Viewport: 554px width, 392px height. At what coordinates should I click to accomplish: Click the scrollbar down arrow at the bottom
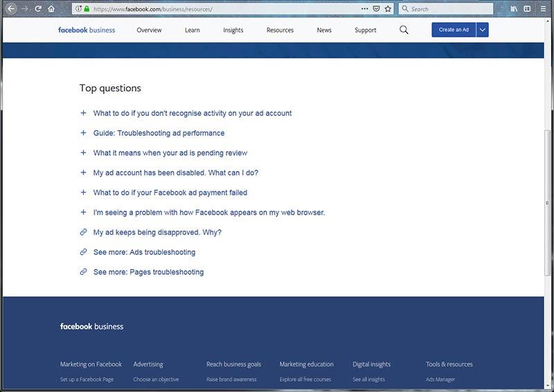(547, 385)
